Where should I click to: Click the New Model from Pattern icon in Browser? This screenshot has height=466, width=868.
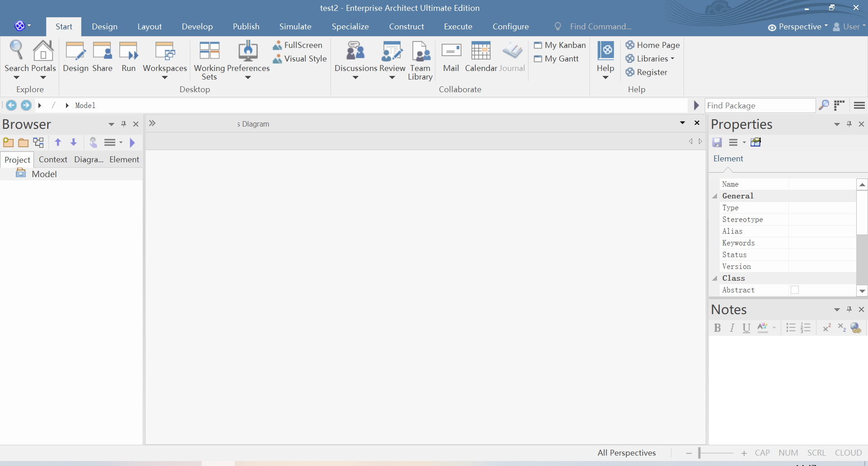click(8, 142)
